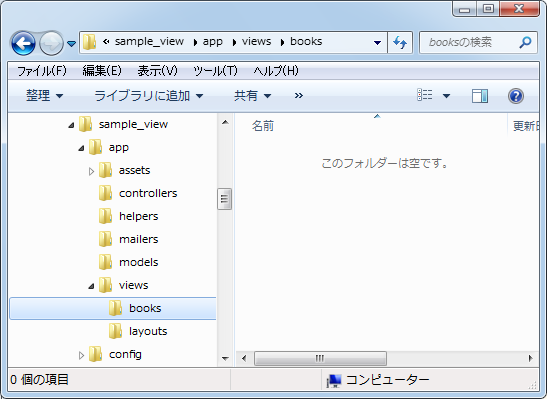The height and width of the screenshot is (399, 547).
Task: Select controllers folder in tree
Action: point(148,193)
